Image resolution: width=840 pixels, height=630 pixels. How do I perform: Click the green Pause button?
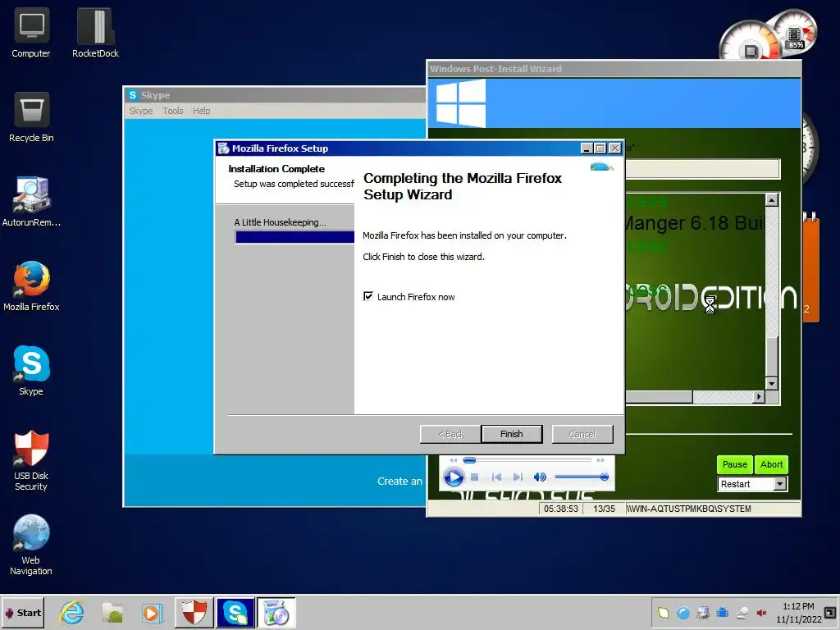pos(734,464)
